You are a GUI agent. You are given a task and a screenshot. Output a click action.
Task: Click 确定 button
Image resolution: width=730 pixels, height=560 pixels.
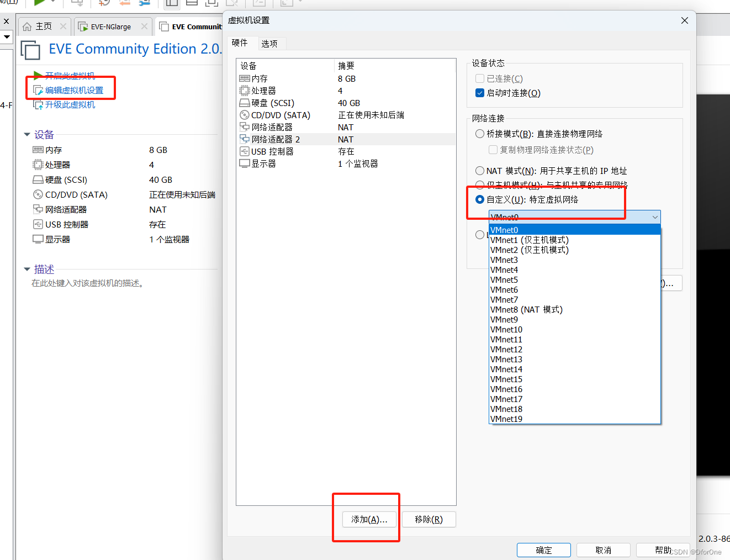point(544,550)
